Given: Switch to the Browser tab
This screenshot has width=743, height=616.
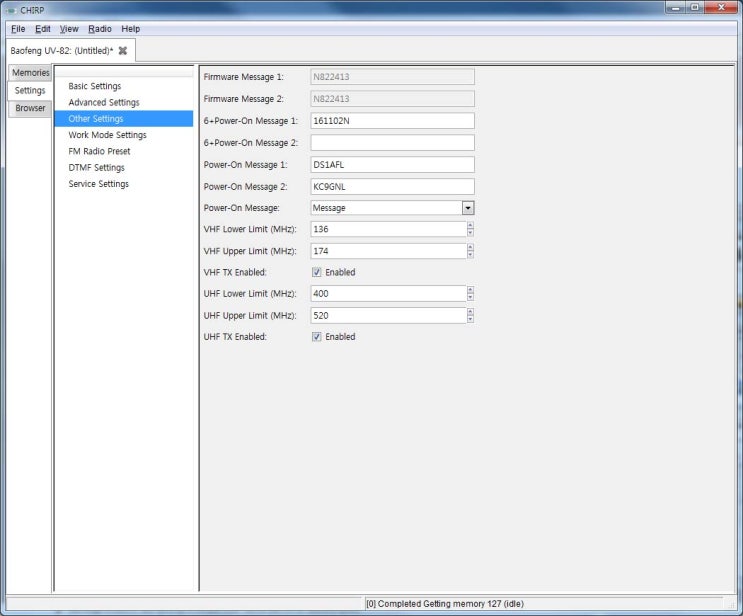Looking at the screenshot, I should (30, 108).
